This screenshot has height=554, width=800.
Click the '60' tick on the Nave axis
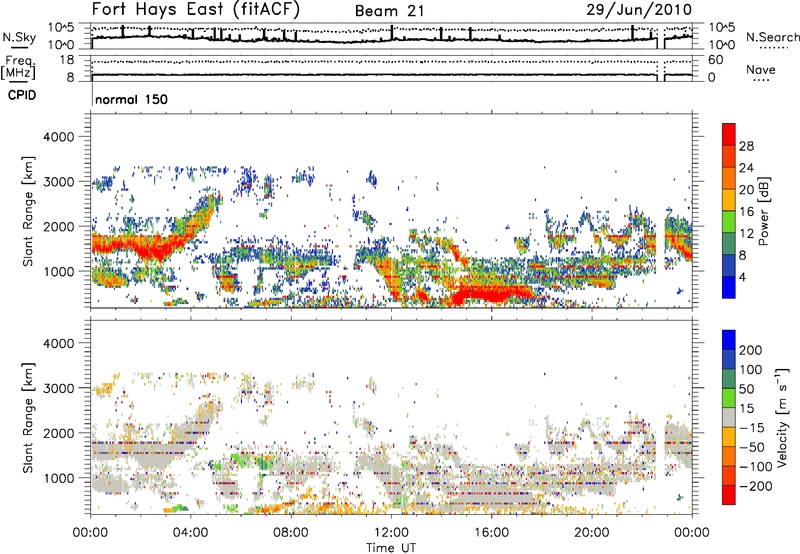(716, 60)
